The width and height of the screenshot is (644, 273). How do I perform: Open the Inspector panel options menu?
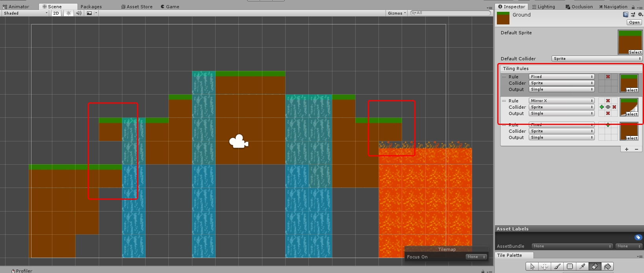(640, 7)
